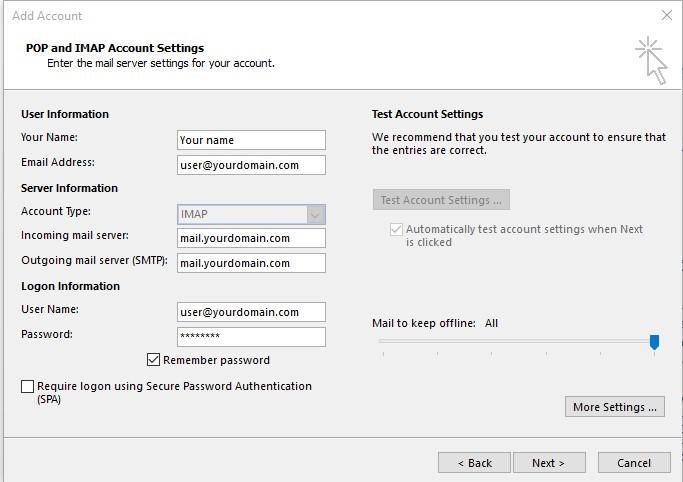Click the Incoming mail server field
Viewport: 683px width, 482px height.
(251, 238)
